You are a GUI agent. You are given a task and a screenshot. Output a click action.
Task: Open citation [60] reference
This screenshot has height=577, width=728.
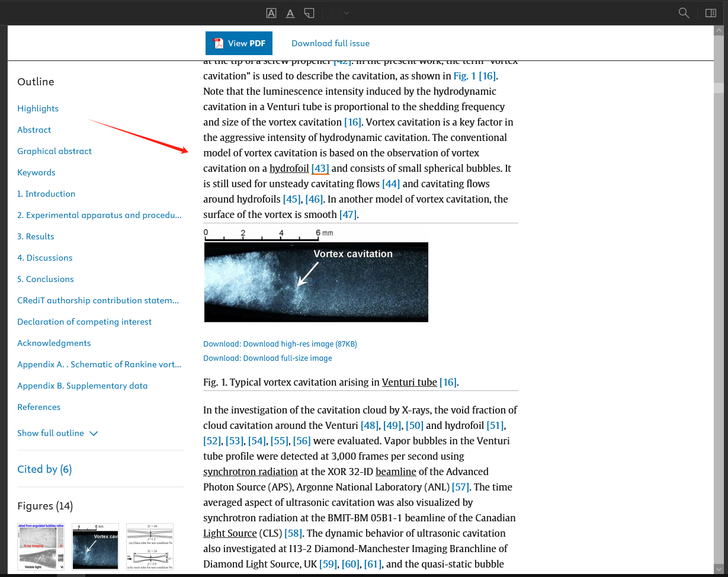click(x=351, y=564)
